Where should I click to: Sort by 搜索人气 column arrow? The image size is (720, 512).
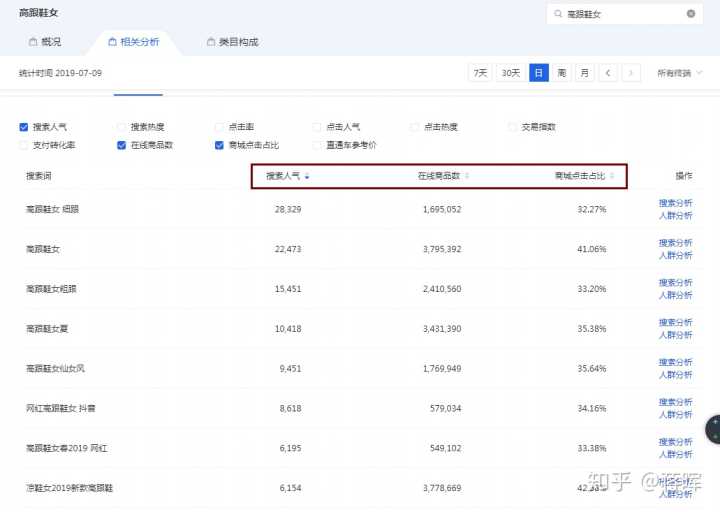pos(307,176)
